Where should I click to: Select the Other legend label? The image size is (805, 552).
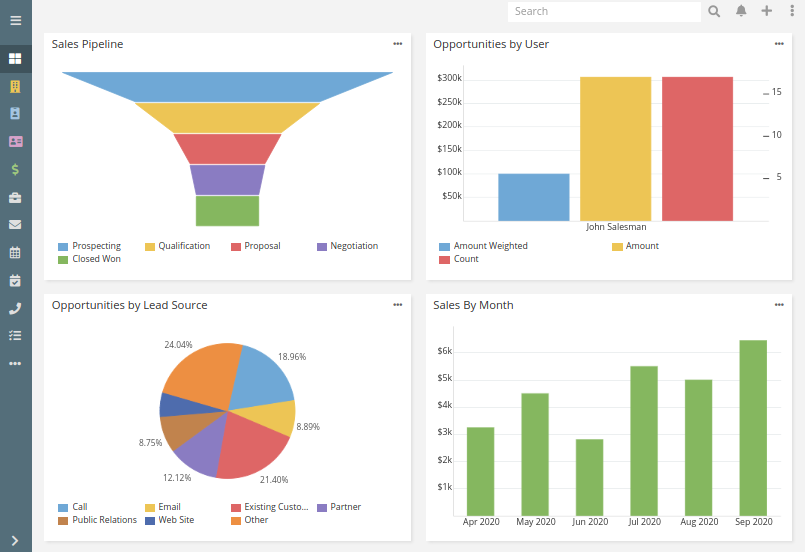click(x=256, y=520)
